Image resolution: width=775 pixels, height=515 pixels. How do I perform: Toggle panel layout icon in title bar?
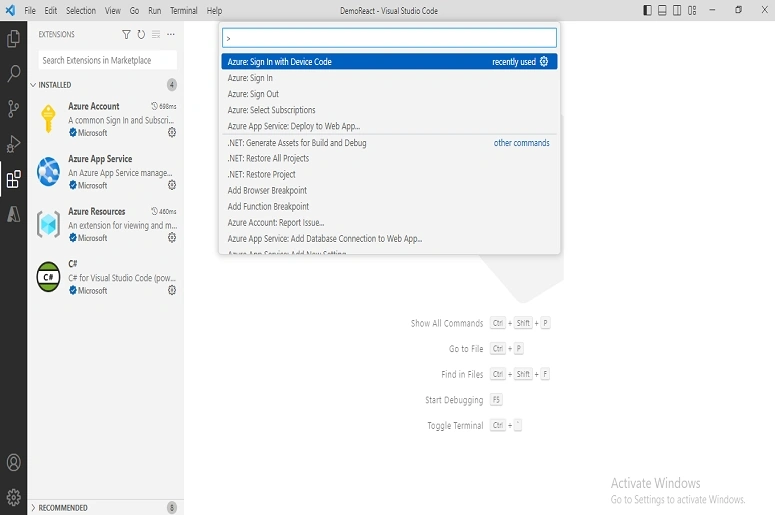662,10
